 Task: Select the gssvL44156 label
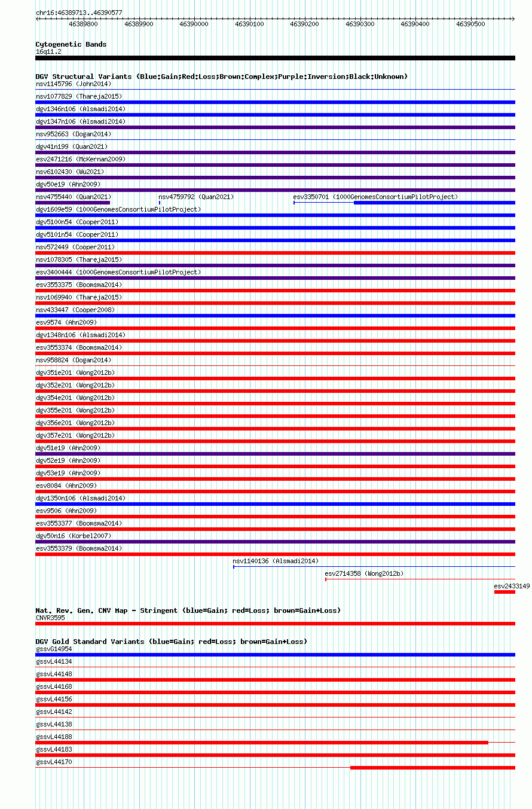tap(54, 699)
